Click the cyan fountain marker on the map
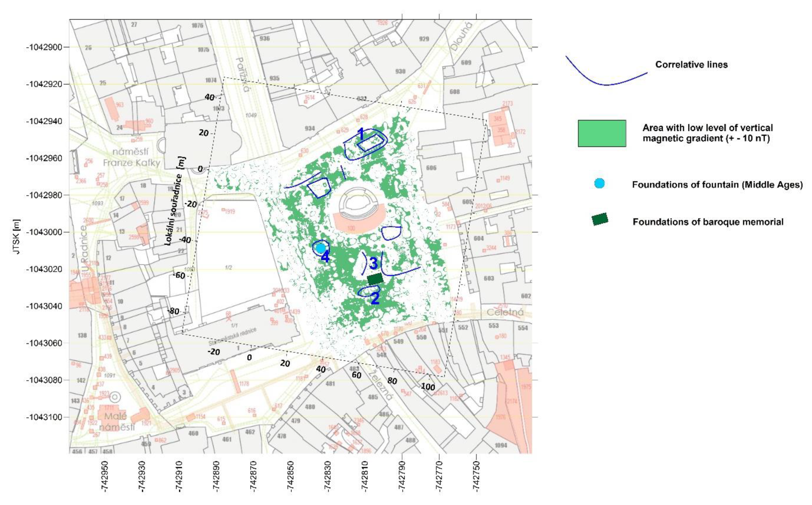Screen dimensions: 812x505 (x=320, y=248)
